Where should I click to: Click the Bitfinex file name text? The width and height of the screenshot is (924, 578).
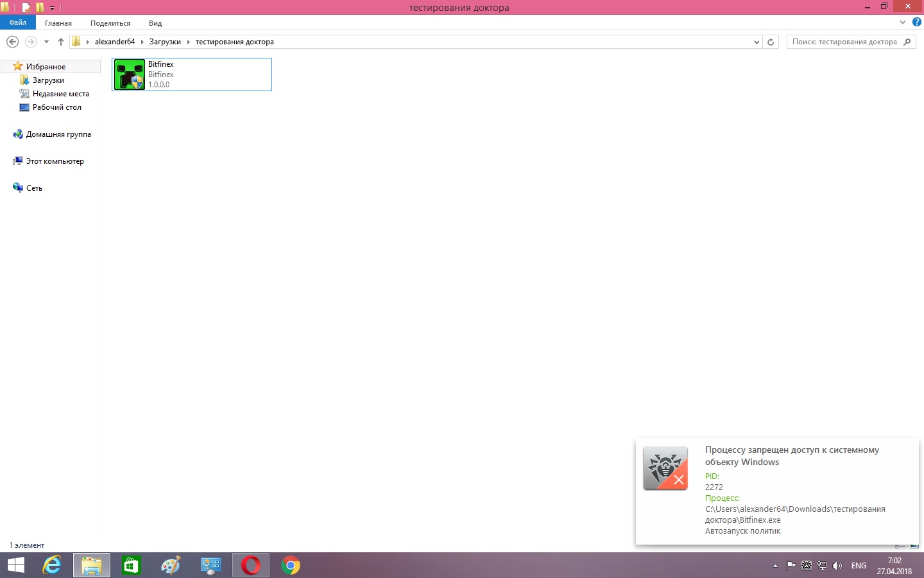161,64
